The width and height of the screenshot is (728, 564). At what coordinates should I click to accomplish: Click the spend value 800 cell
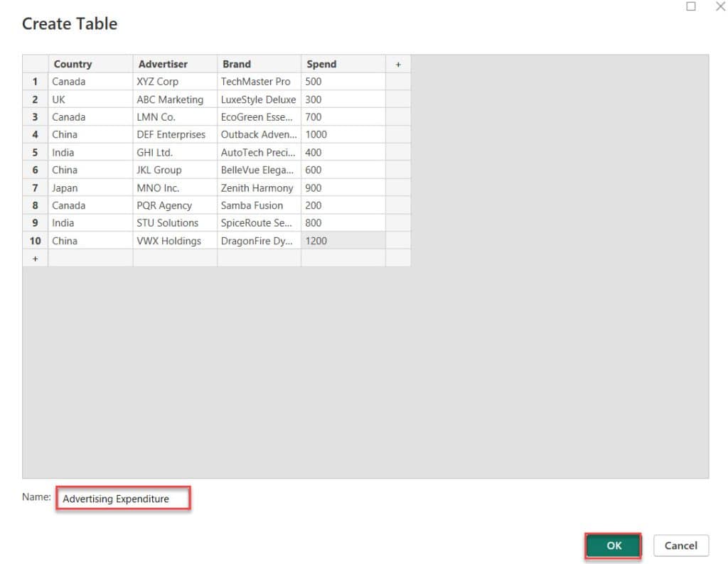click(x=343, y=223)
